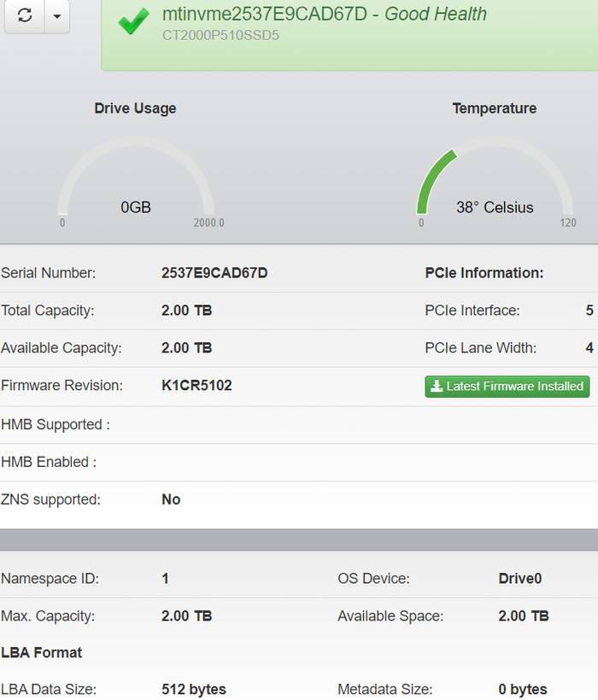Click the ZNS supported No value
This screenshot has height=700, width=598.
[171, 499]
